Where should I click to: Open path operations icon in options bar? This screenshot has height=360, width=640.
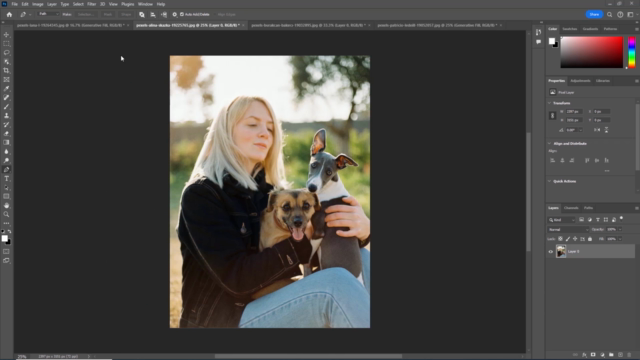coord(142,14)
